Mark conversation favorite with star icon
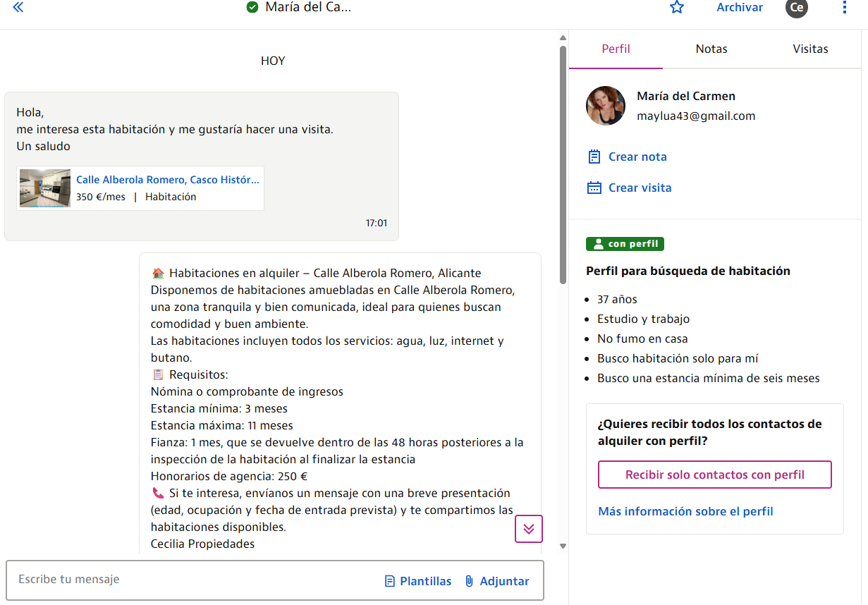The width and height of the screenshot is (868, 605). coord(677,8)
